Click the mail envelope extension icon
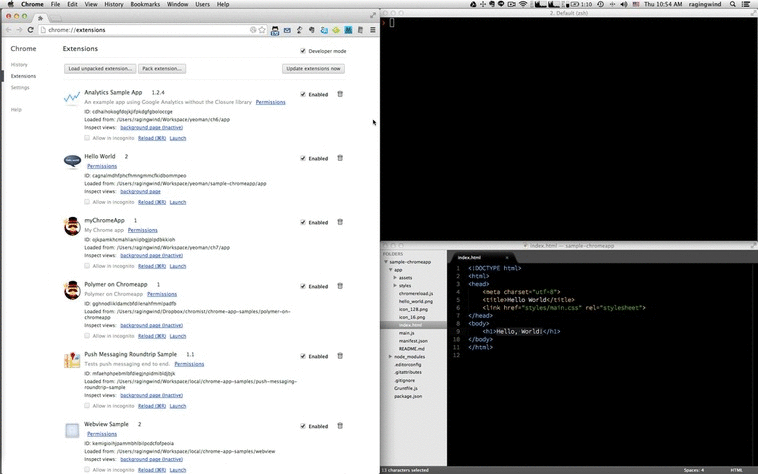758x474 pixels. click(287, 30)
